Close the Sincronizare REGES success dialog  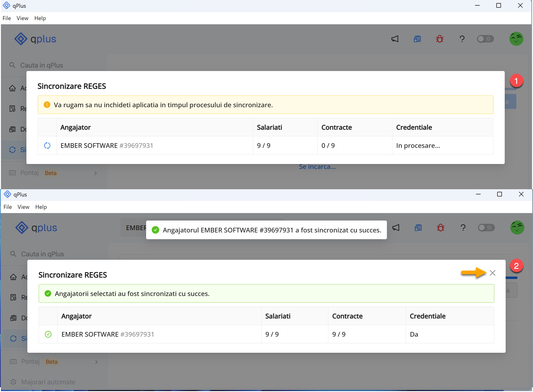pos(492,273)
